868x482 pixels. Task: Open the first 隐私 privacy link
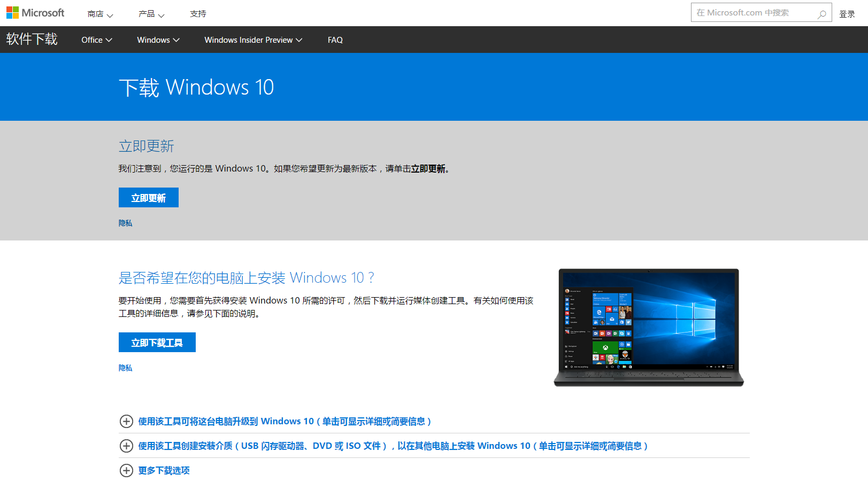click(x=125, y=223)
